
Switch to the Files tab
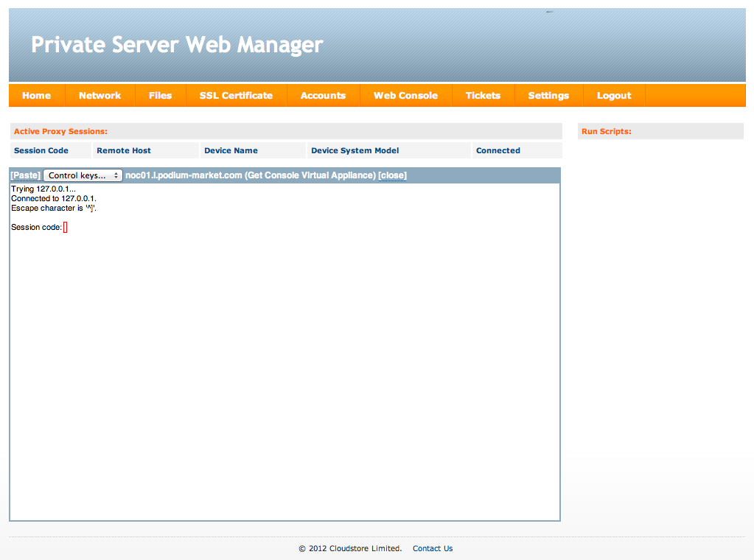pyautogui.click(x=160, y=95)
